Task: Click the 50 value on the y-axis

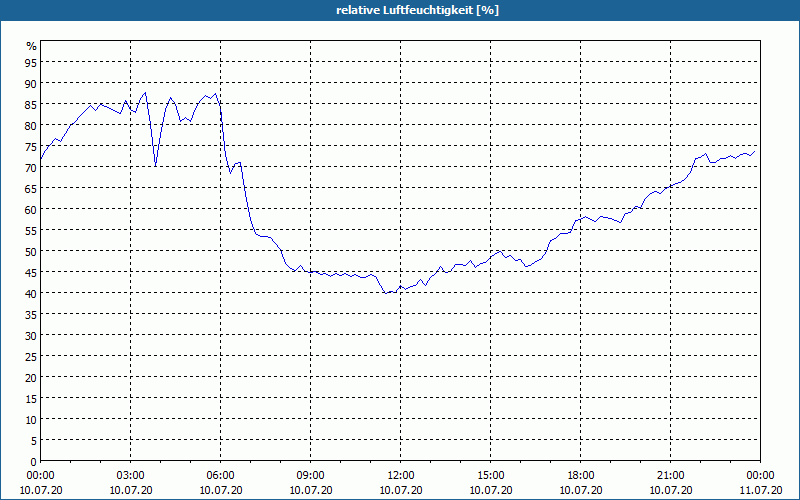Action: click(x=31, y=252)
